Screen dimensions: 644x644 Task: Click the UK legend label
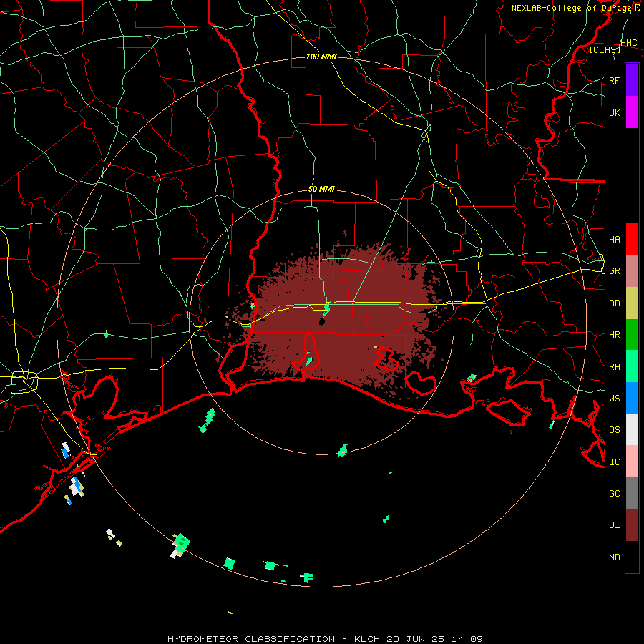[x=614, y=112]
